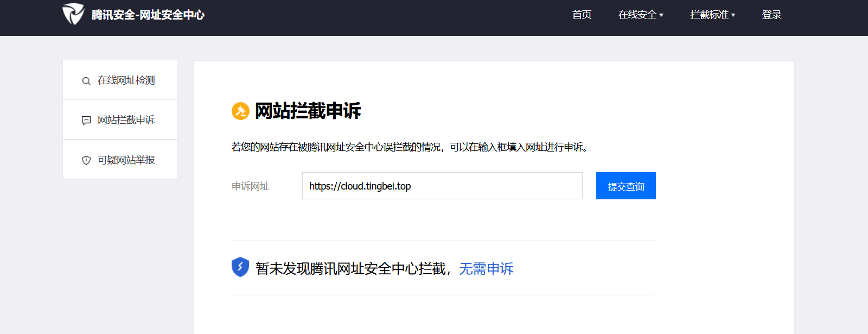Click the Tencent Security shield logo
The height and width of the screenshot is (334, 868).
click(73, 14)
